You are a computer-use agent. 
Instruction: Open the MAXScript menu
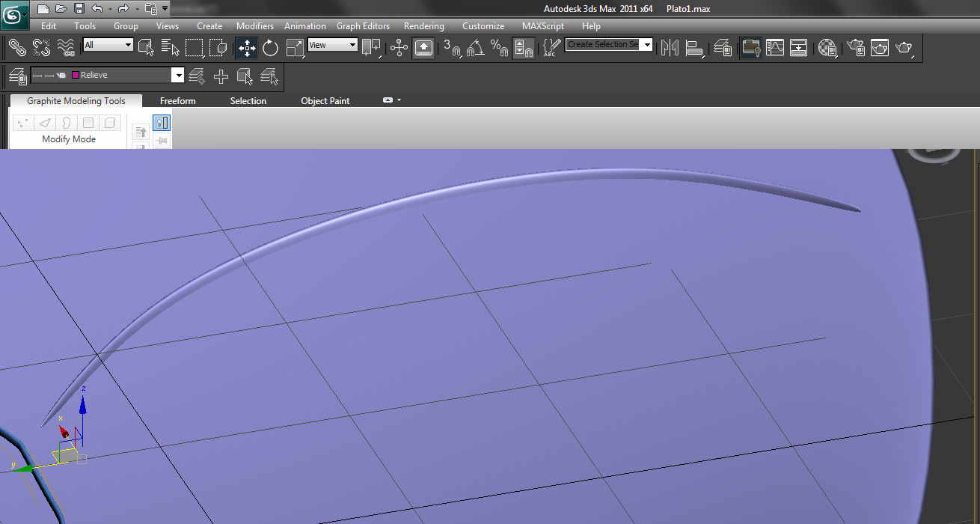pos(543,26)
